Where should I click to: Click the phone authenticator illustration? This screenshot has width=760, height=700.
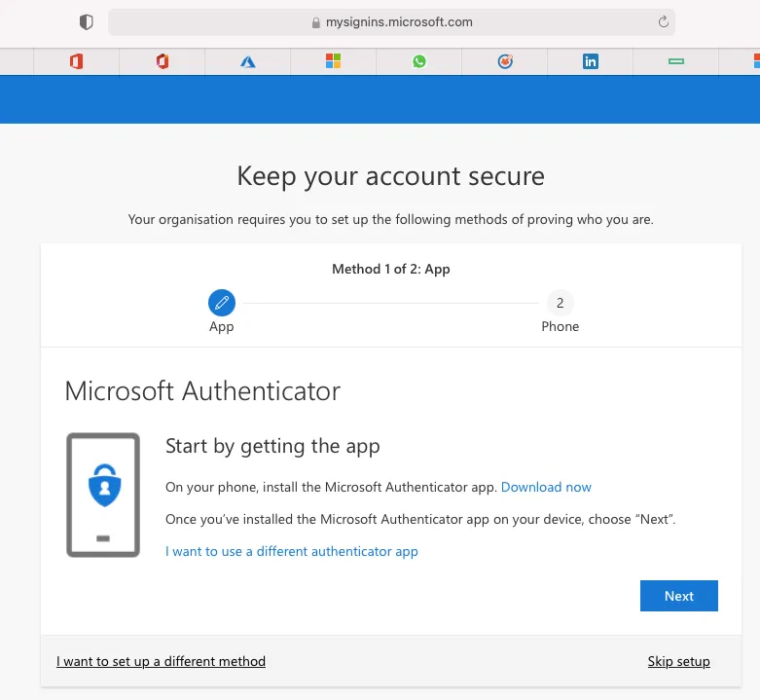103,495
